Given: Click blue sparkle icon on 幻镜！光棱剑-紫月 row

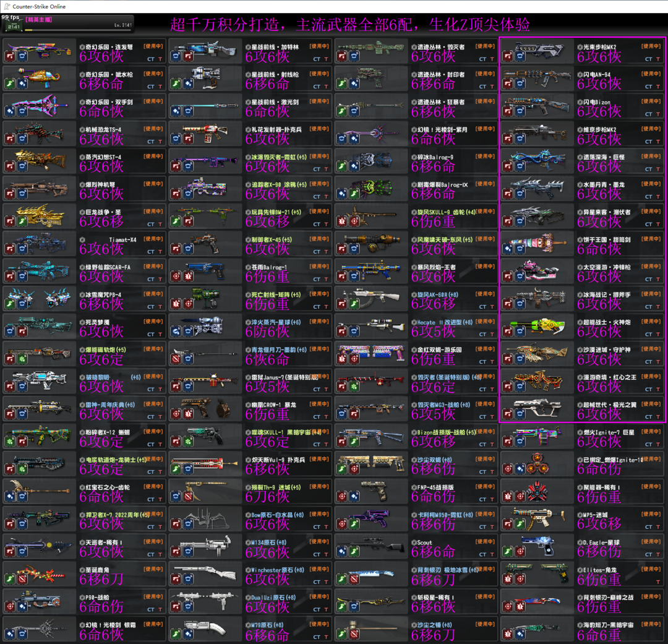Looking at the screenshot, I should click(354, 139).
